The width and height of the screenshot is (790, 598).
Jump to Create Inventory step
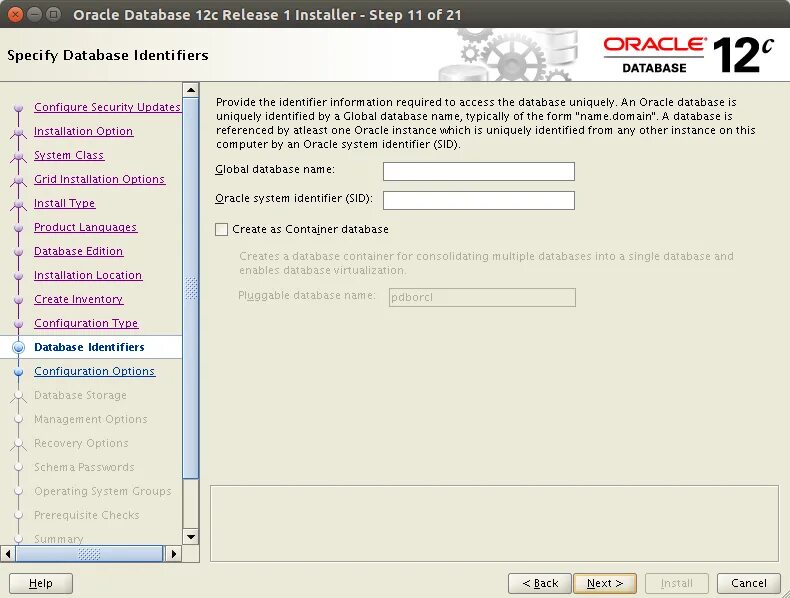pyautogui.click(x=79, y=299)
